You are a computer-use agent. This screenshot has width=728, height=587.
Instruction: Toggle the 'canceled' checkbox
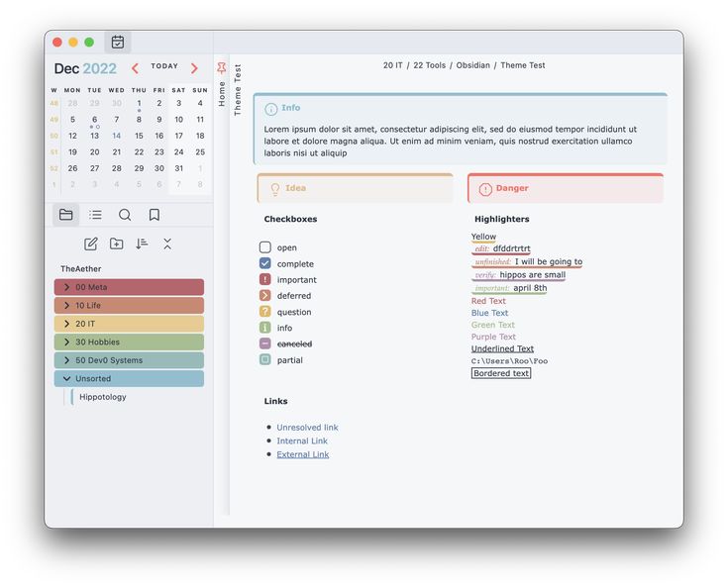(264, 343)
